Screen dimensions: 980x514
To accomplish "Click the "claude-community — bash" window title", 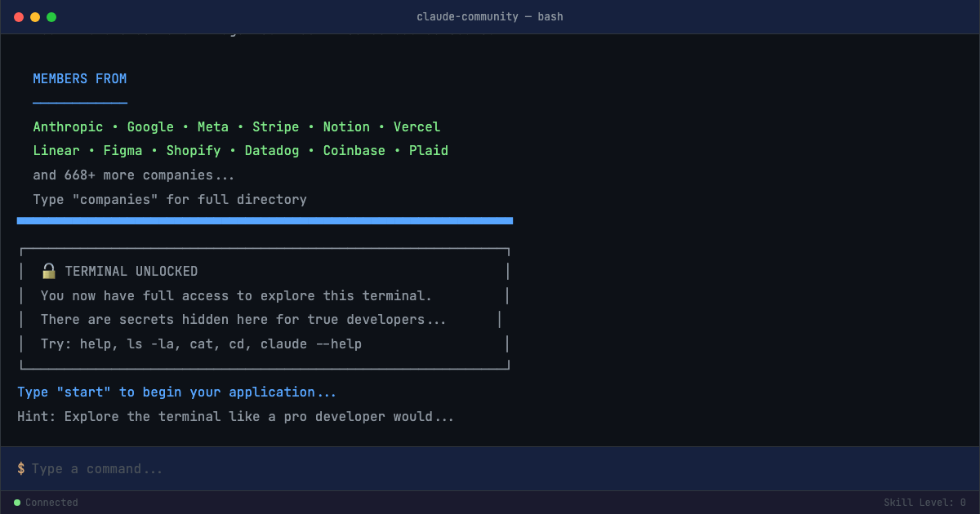I will (490, 17).
